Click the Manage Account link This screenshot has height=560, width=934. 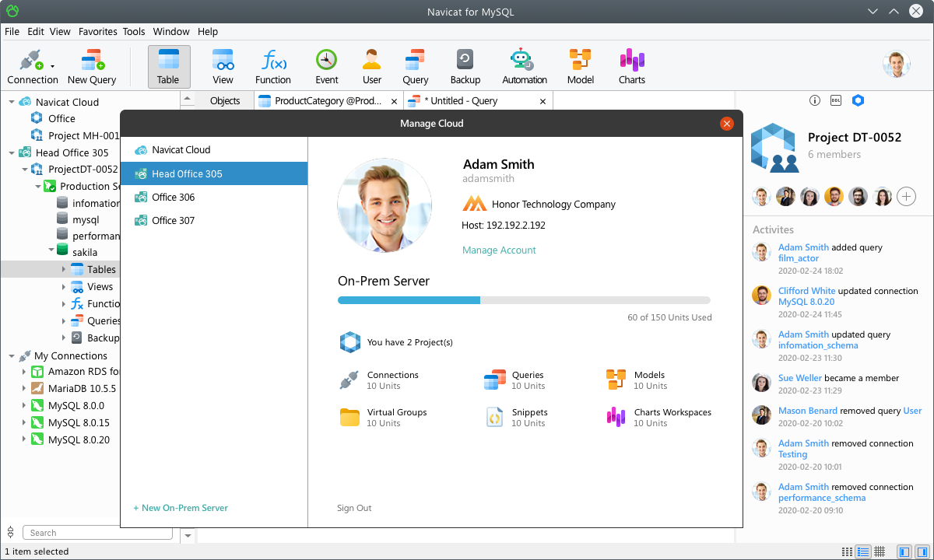(x=499, y=250)
